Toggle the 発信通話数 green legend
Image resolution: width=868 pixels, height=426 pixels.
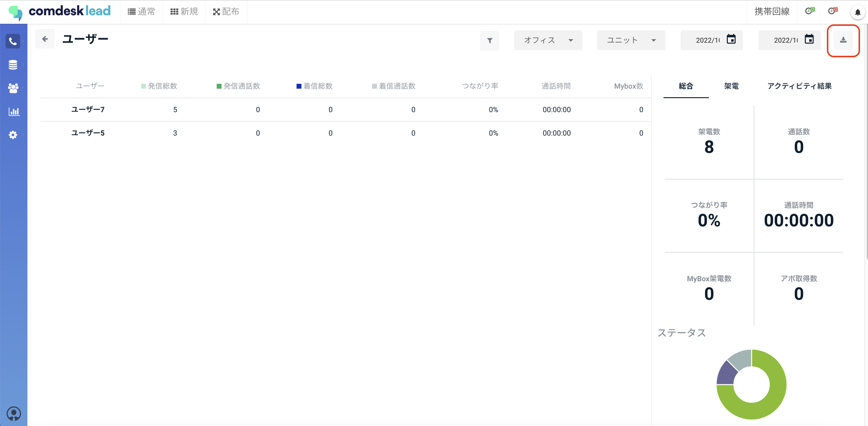click(238, 86)
